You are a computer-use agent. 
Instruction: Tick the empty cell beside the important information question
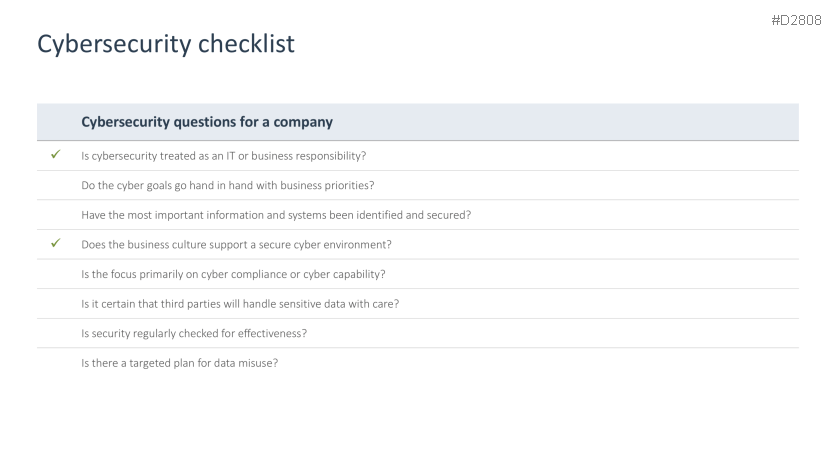pos(56,214)
